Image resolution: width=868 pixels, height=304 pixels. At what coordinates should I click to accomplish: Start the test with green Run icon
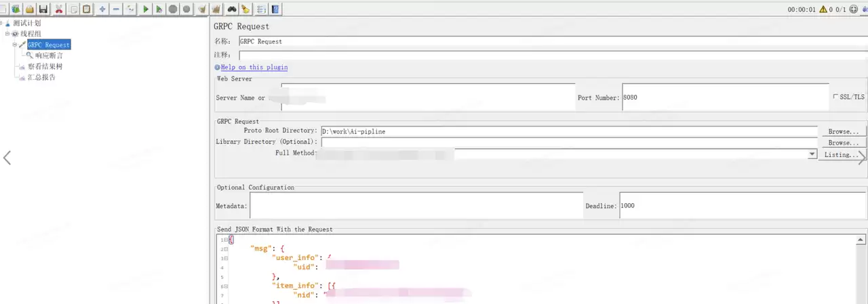145,9
